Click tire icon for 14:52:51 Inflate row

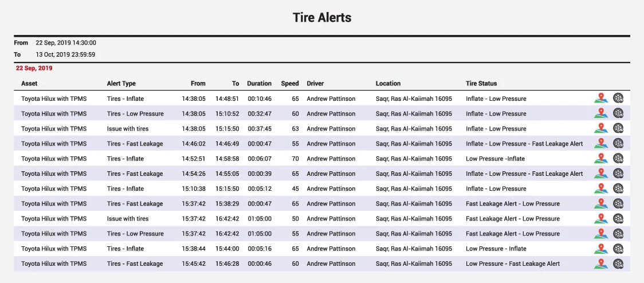tap(618, 159)
